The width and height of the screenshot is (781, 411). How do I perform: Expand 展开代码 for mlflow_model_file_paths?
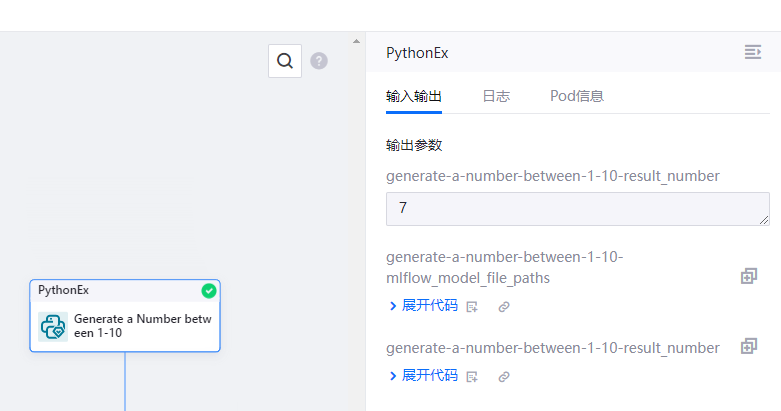[422, 306]
